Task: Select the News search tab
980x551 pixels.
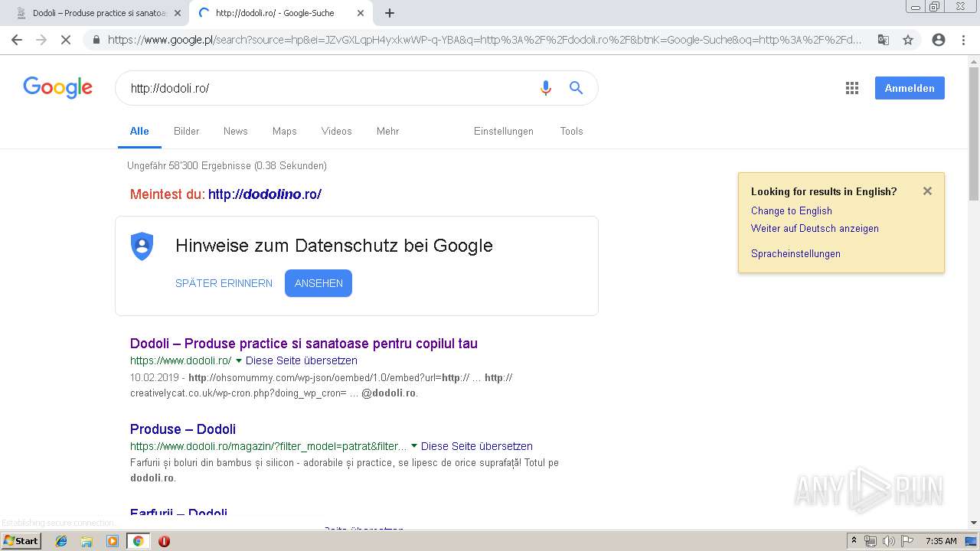Action: point(235,131)
